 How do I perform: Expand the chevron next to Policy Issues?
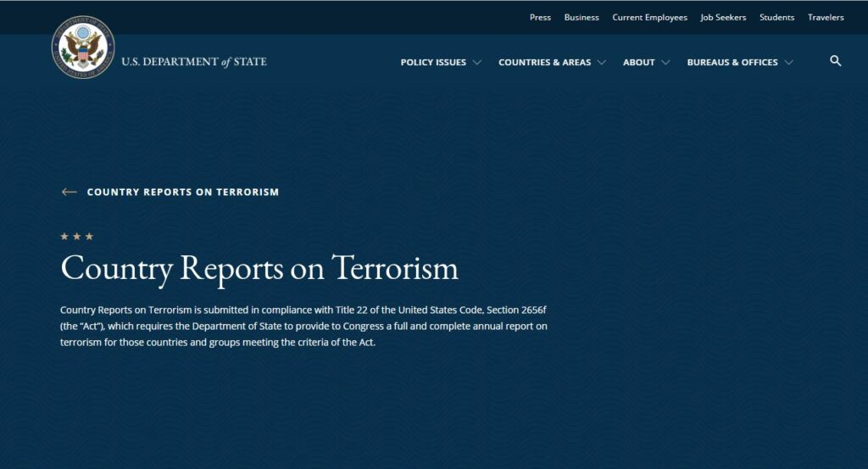pos(477,62)
